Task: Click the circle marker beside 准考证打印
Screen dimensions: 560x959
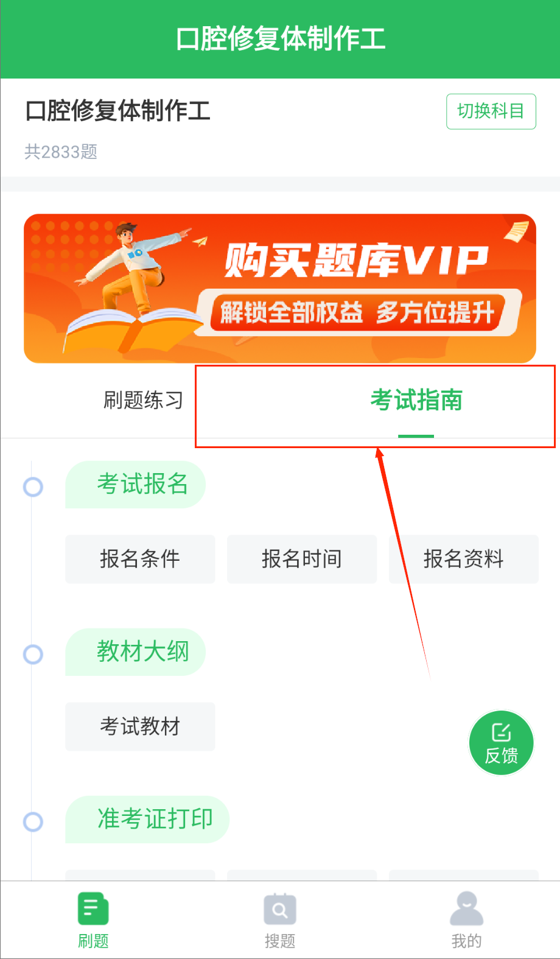Action: point(33,822)
